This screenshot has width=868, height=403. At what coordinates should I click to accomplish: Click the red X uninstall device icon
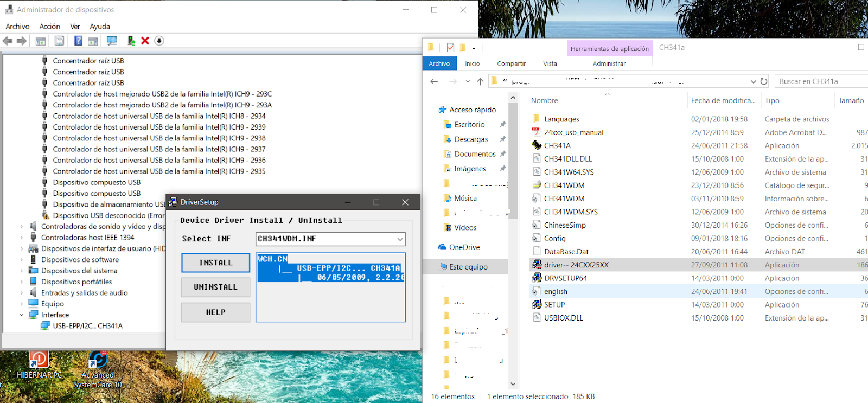(145, 41)
